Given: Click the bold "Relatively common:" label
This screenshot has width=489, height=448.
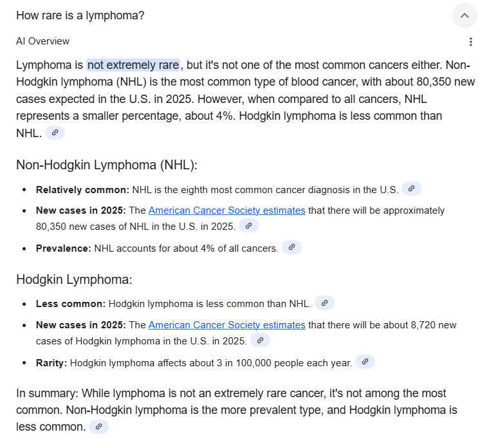Looking at the screenshot, I should 82,190.
